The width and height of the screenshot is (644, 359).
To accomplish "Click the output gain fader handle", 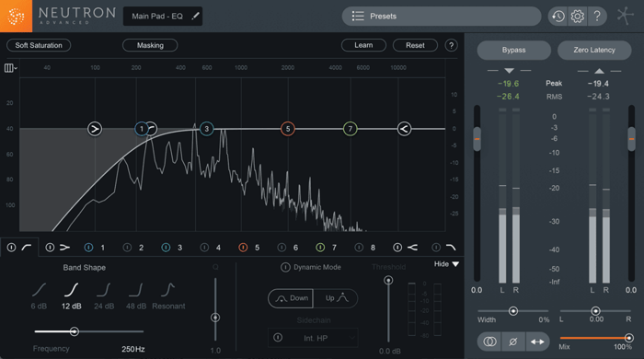I will click(632, 139).
